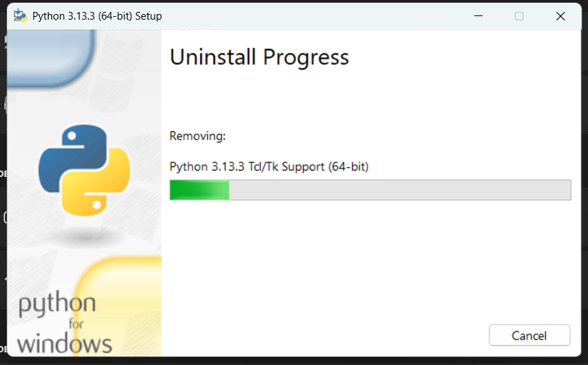This screenshot has width=588, height=365.
Task: Click the "Python 3.13.3 (64-bit) Setup" window title
Action: [x=97, y=16]
